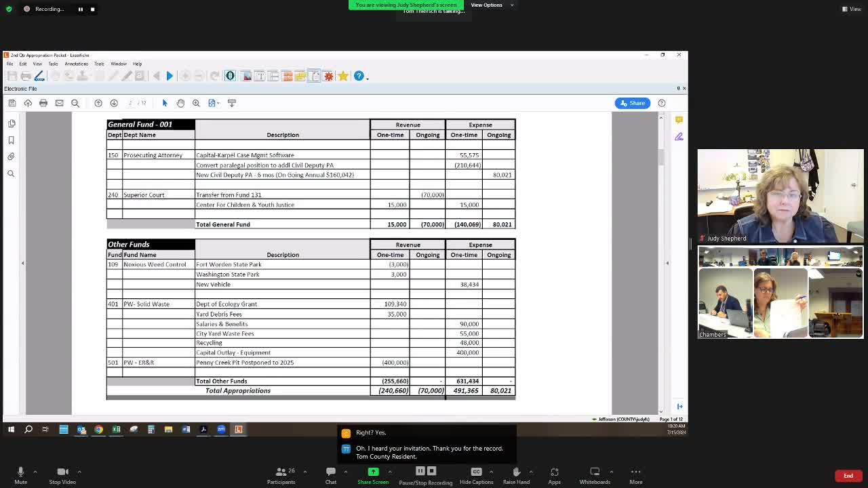Open the bookmarks panel in sidebar
The height and width of the screenshot is (488, 868).
point(12,140)
